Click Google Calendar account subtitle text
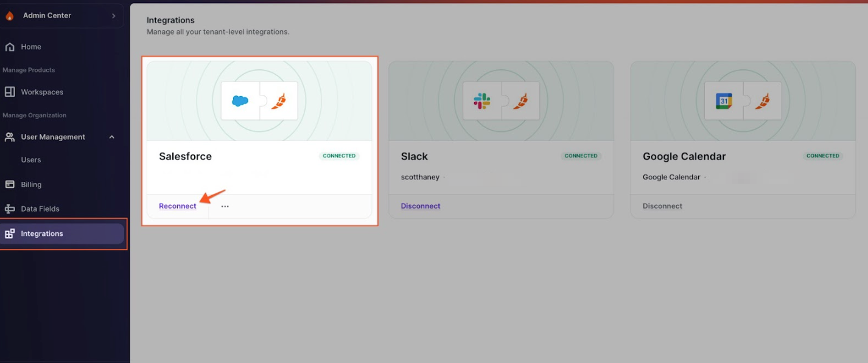868x363 pixels. (671, 177)
